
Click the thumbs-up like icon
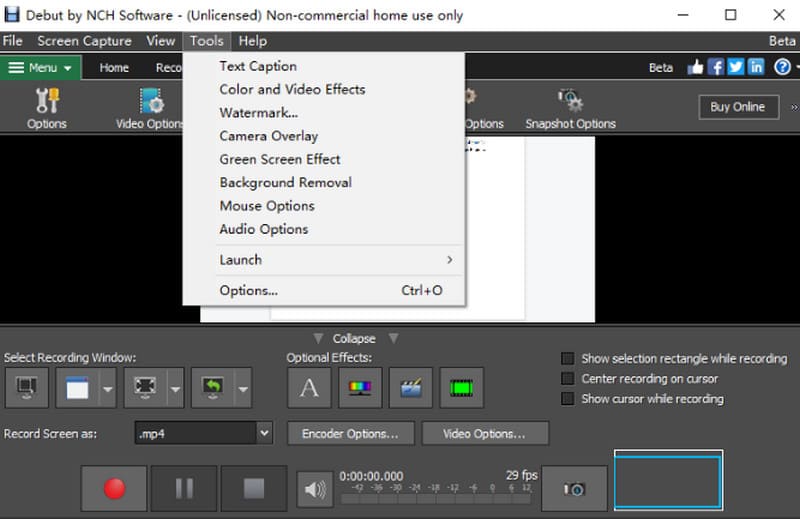point(695,67)
